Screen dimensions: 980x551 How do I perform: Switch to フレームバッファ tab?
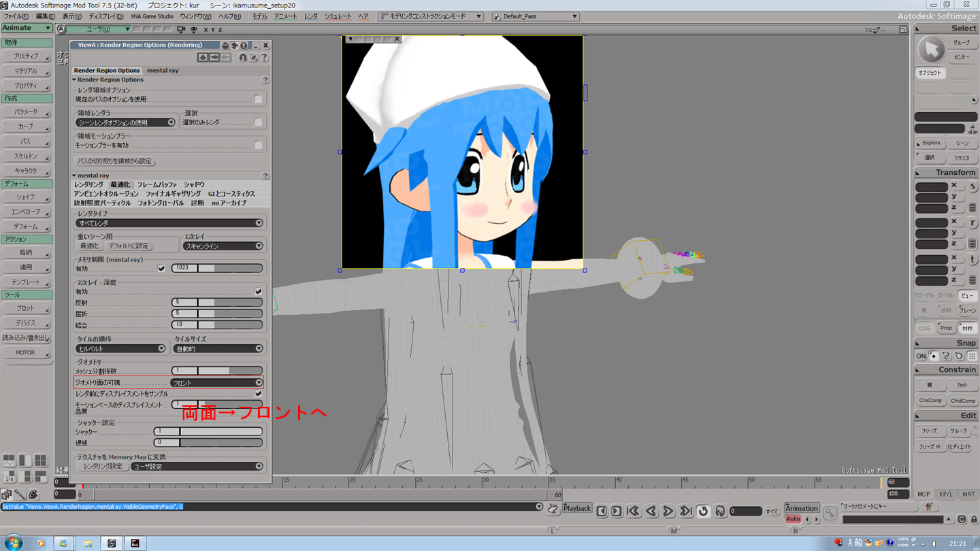pos(157,184)
